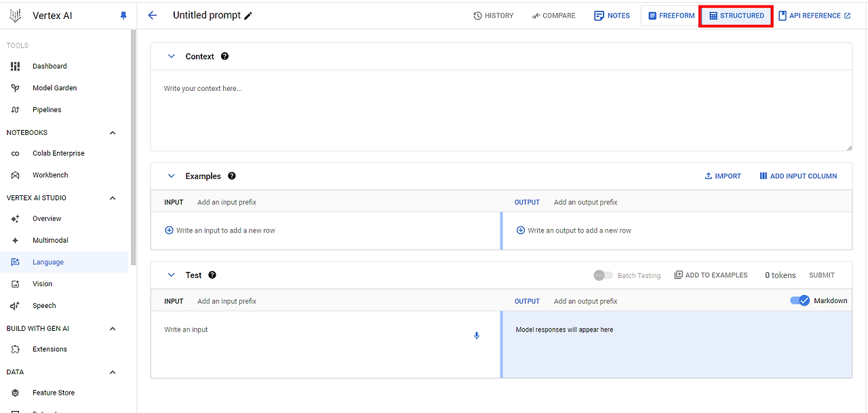Click the Dashboard grid icon
Image resolution: width=868 pixels, height=413 pixels.
pos(16,66)
